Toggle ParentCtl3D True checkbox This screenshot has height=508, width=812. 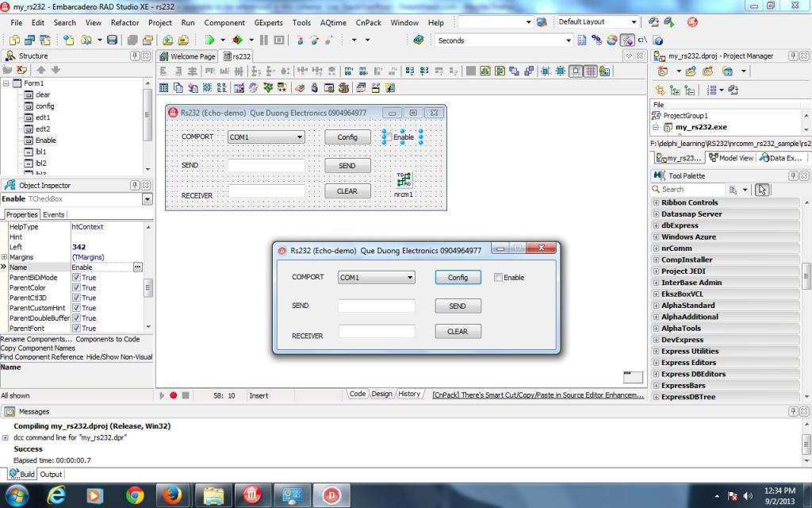click(x=76, y=298)
